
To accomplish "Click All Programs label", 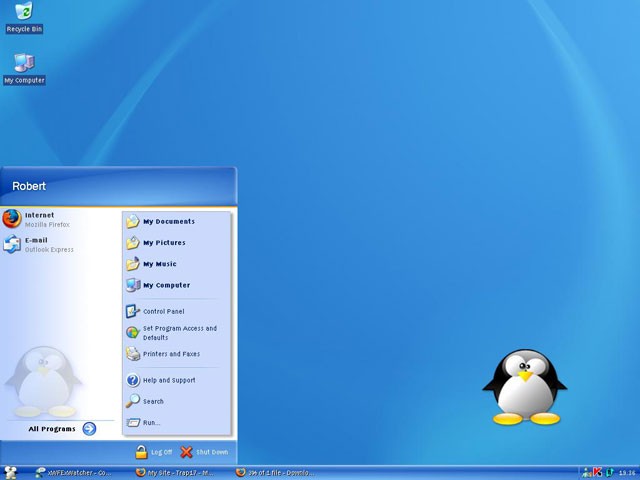I will [52, 429].
